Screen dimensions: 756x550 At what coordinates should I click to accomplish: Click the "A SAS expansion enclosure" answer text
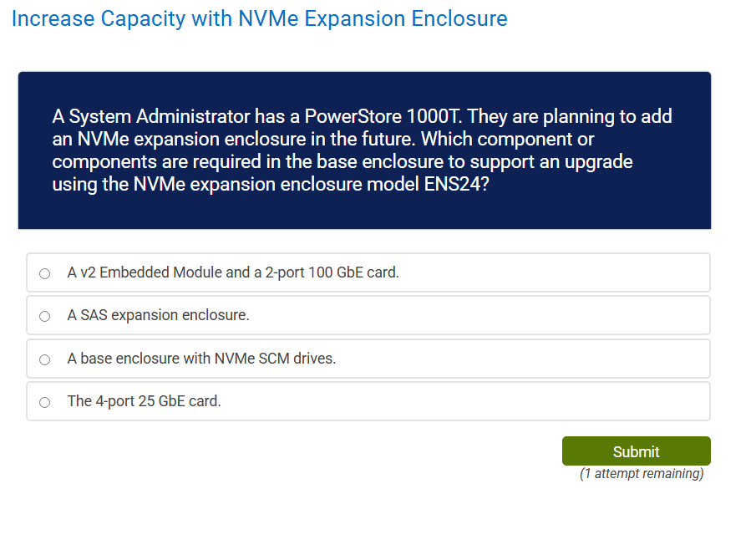159,315
